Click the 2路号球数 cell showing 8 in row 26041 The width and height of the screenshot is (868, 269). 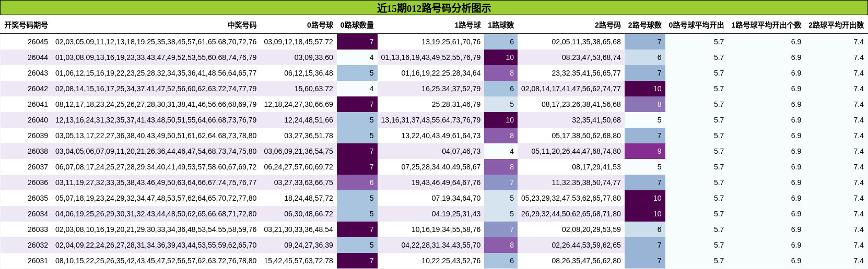645,104
